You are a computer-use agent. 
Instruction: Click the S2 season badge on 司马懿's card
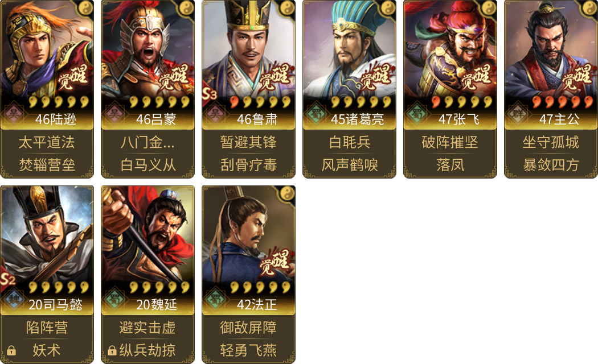click(x=7, y=279)
